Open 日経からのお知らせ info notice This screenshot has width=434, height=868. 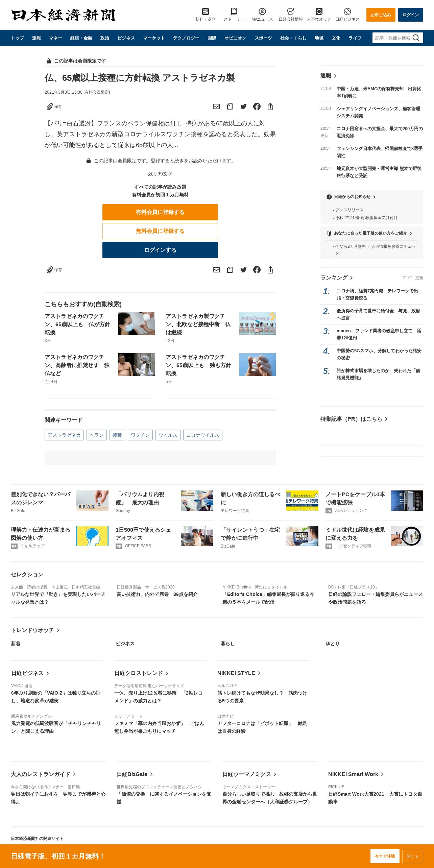[351, 197]
